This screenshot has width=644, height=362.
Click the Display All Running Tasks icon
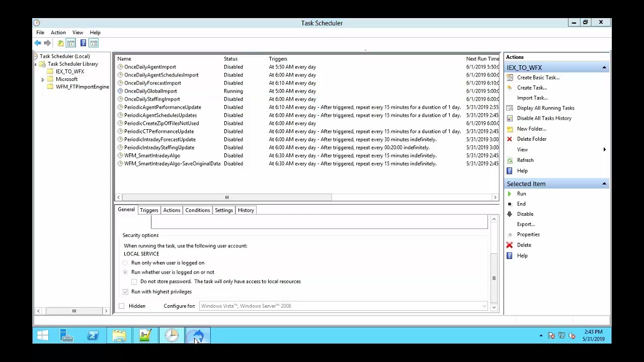click(510, 108)
